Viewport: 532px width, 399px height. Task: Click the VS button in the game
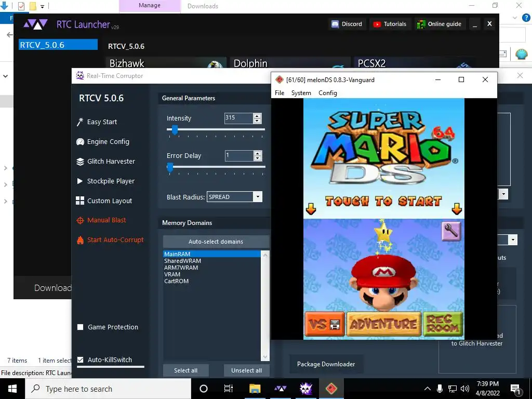click(325, 324)
